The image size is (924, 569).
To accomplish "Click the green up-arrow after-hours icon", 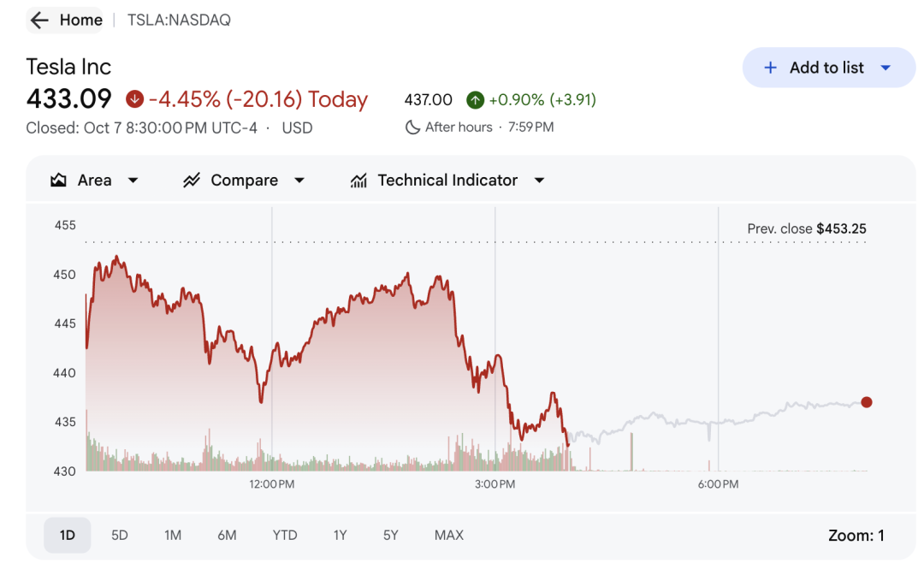I will click(476, 100).
